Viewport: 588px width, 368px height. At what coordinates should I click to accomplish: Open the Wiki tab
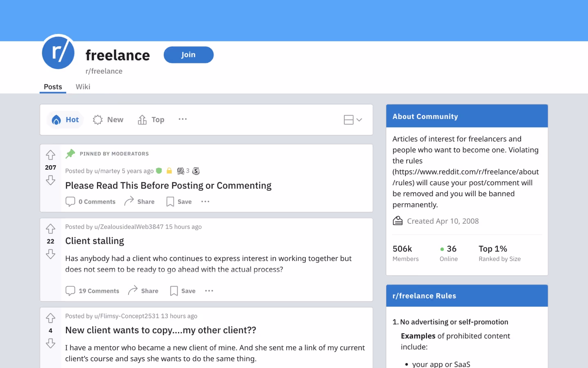[83, 87]
